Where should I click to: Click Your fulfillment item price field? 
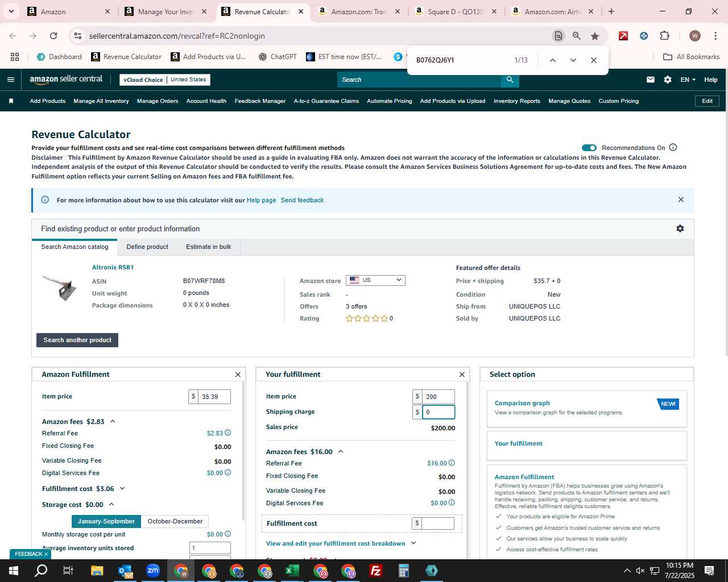(x=439, y=397)
